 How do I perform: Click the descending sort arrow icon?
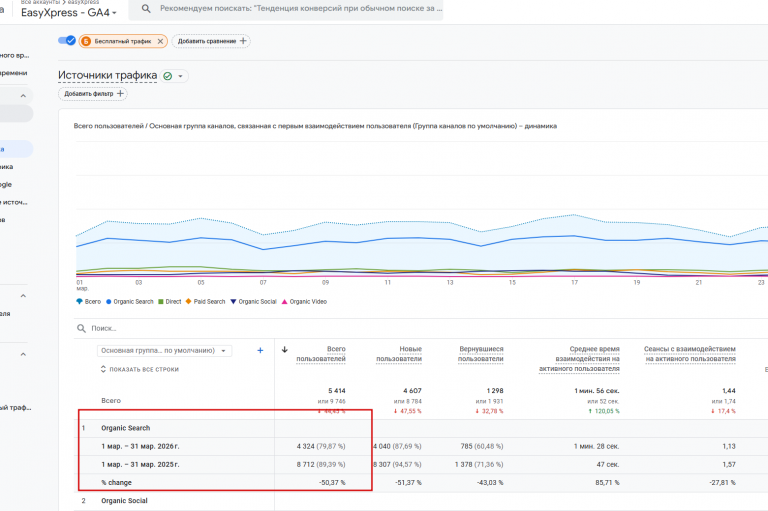(285, 349)
